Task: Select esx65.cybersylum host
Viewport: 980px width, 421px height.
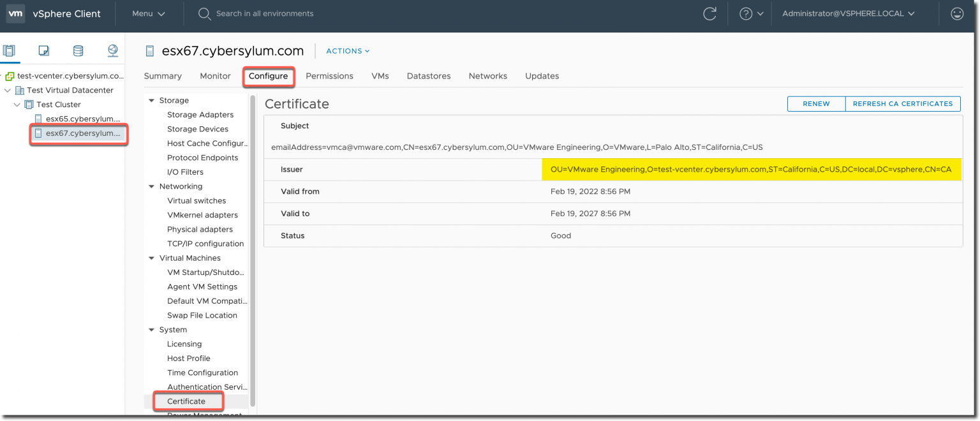Action: click(x=83, y=119)
